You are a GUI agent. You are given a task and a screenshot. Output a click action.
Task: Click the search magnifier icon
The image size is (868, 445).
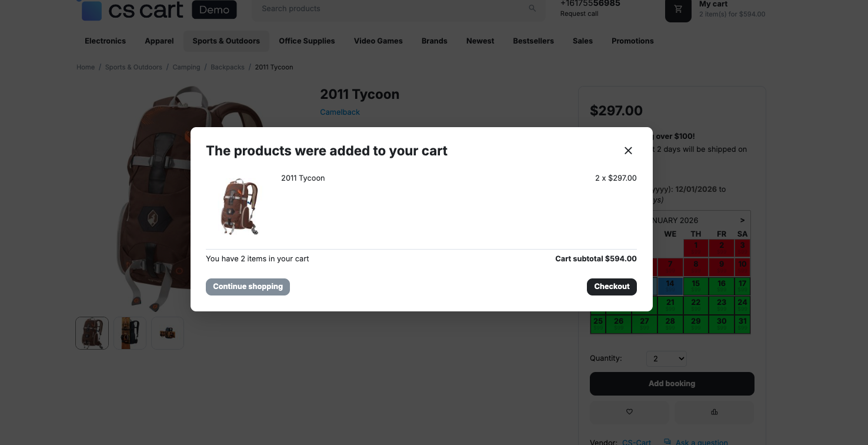(x=532, y=8)
